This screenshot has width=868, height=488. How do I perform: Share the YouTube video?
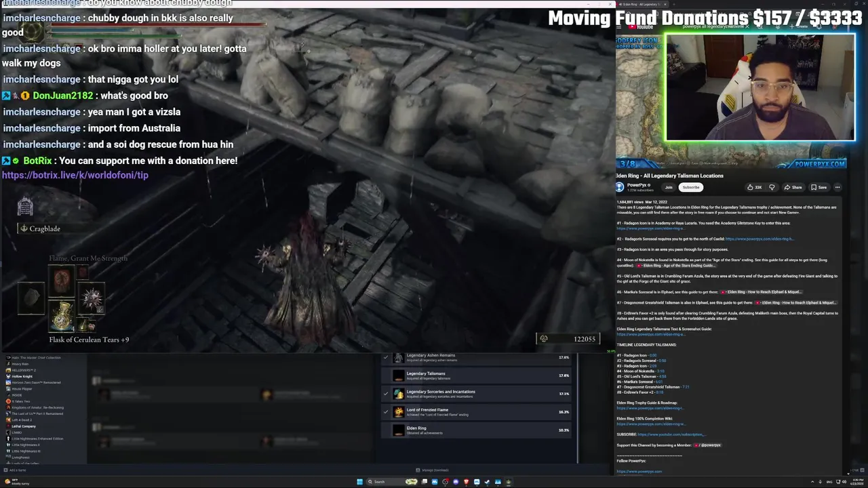[793, 187]
